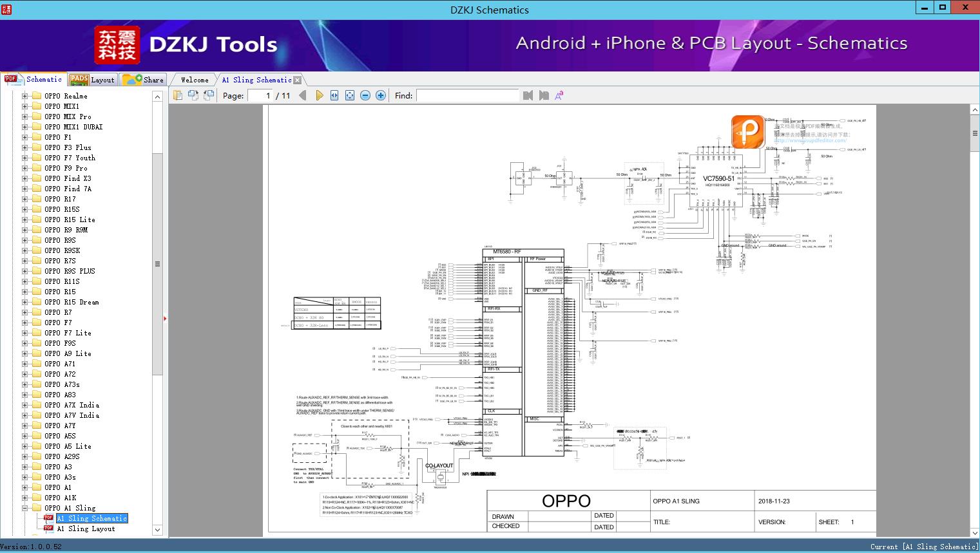Select OPPO A1K folder
The width and height of the screenshot is (980, 553).
click(x=60, y=498)
